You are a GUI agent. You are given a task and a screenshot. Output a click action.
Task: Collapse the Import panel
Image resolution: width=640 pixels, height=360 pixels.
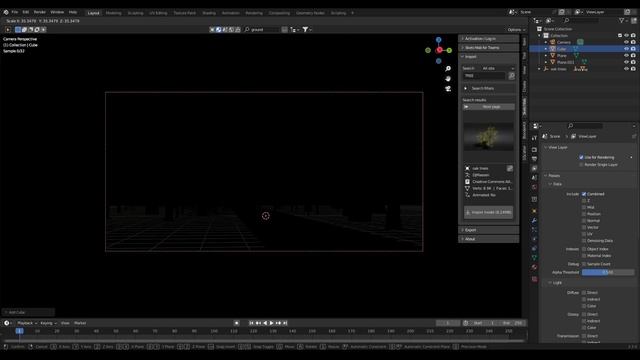click(489, 56)
